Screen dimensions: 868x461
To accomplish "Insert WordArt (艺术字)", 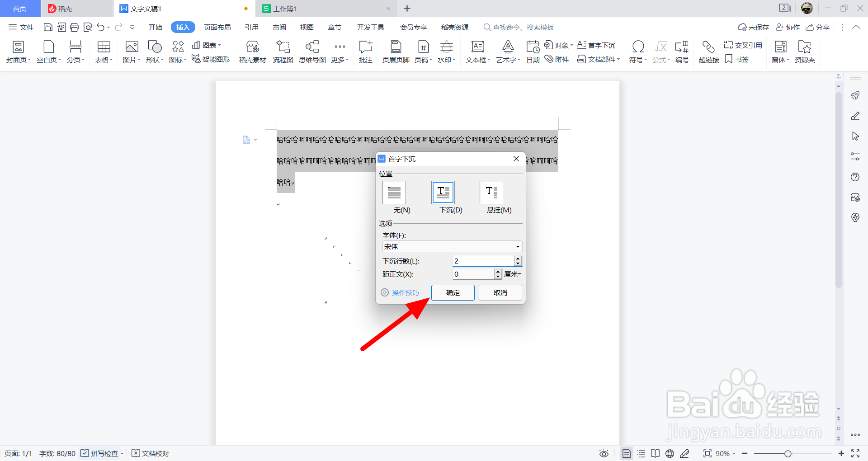I will click(508, 52).
